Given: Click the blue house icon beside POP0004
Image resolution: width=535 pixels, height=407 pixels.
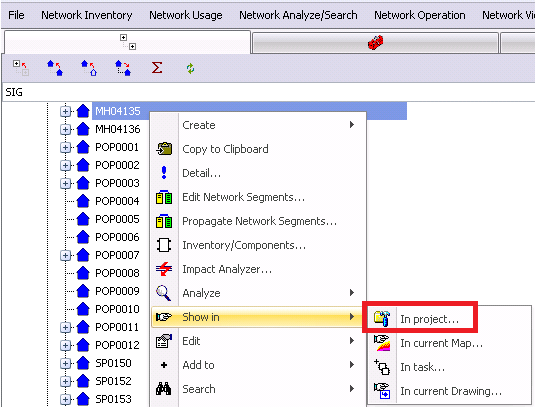Looking at the screenshot, I should [x=83, y=201].
